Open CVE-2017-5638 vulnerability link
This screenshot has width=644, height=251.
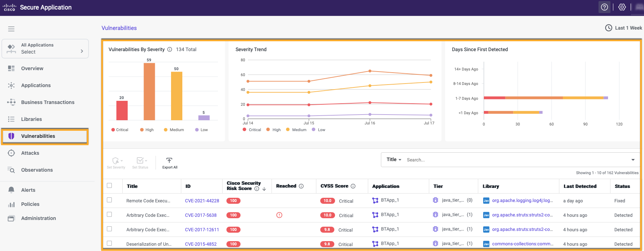click(x=201, y=215)
